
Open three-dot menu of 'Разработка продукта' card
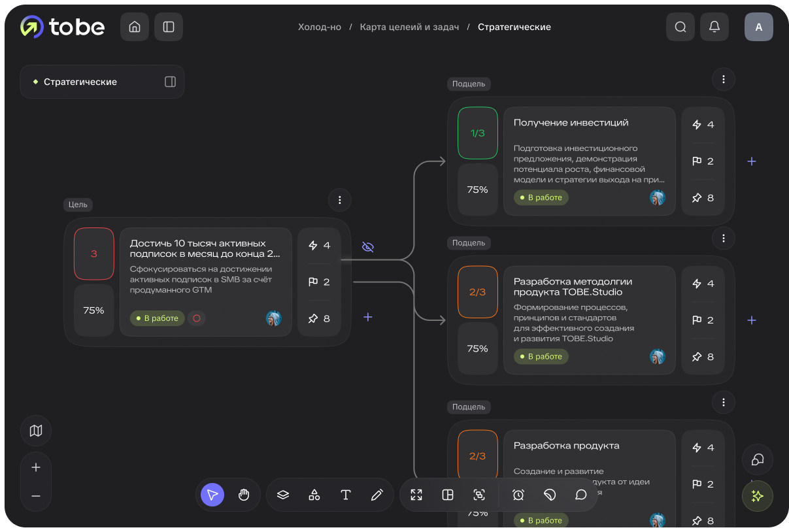click(723, 402)
